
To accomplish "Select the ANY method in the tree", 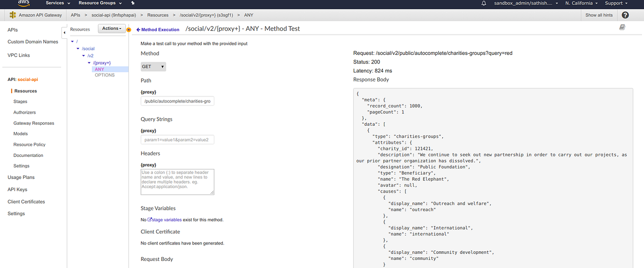I will [x=100, y=69].
